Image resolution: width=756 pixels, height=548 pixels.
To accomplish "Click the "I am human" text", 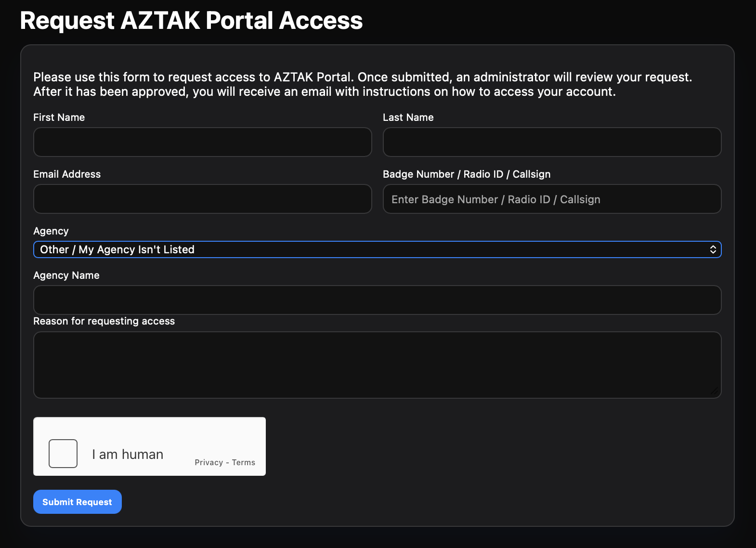I will [128, 454].
